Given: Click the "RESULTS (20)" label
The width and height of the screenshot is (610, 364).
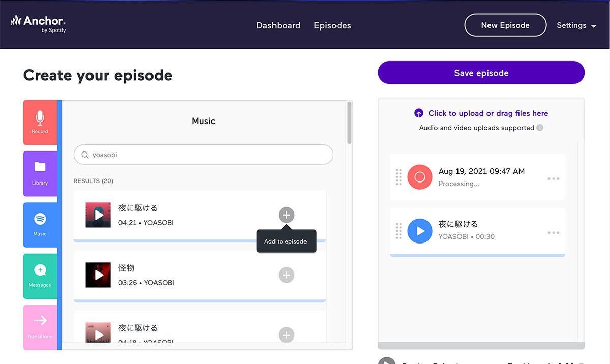Looking at the screenshot, I should tap(94, 181).
